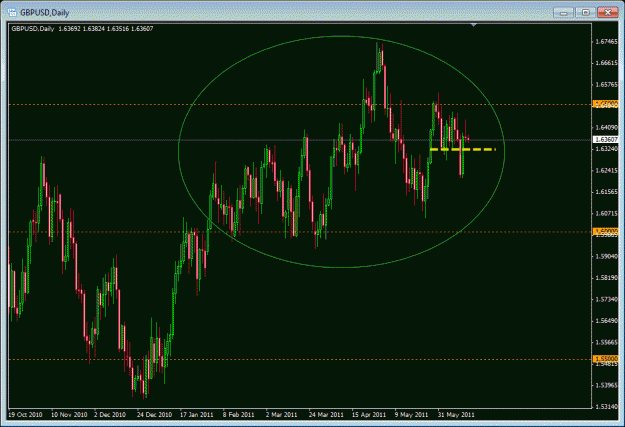Click the 1.60715 price scale value
The width and height of the screenshot is (625, 427).
point(606,213)
